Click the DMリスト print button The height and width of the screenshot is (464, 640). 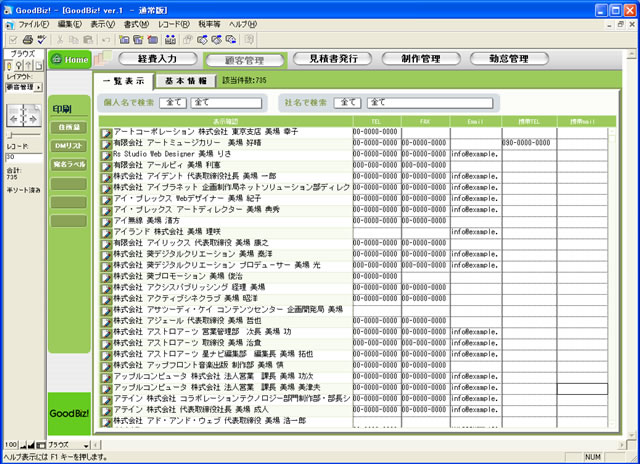click(69, 146)
